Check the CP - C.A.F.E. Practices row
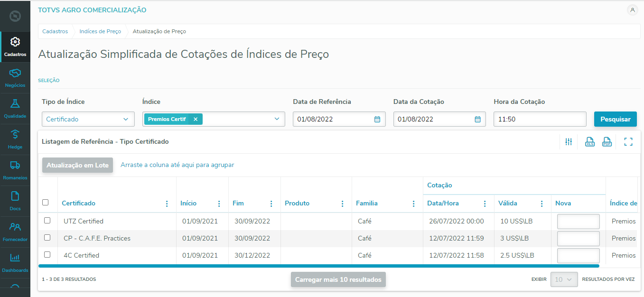Screen dimensions: 644x297 point(47,238)
